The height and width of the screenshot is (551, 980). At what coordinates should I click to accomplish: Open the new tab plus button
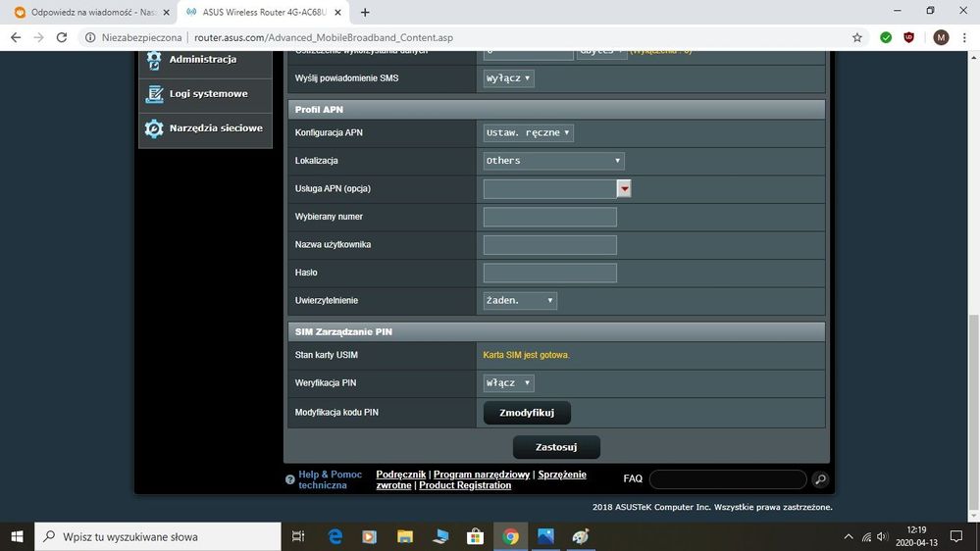click(x=365, y=13)
